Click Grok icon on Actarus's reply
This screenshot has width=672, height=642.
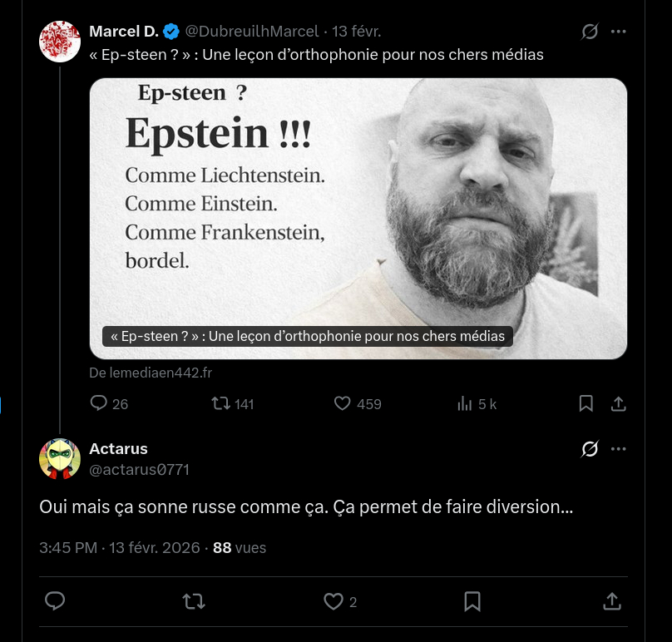590,449
